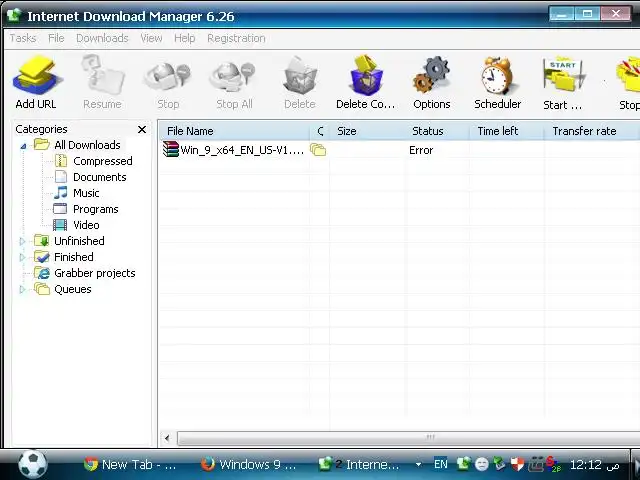Select the Finished folder
The width and height of the screenshot is (640, 480).
[x=73, y=257]
